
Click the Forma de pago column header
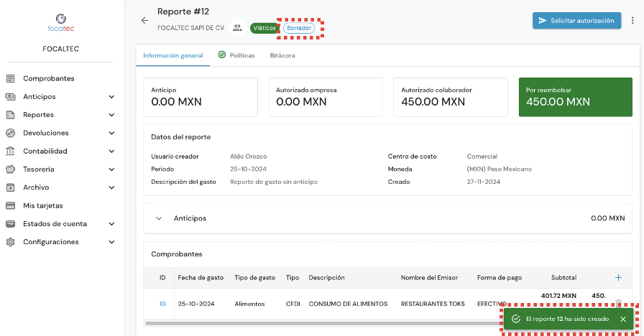coord(500,278)
